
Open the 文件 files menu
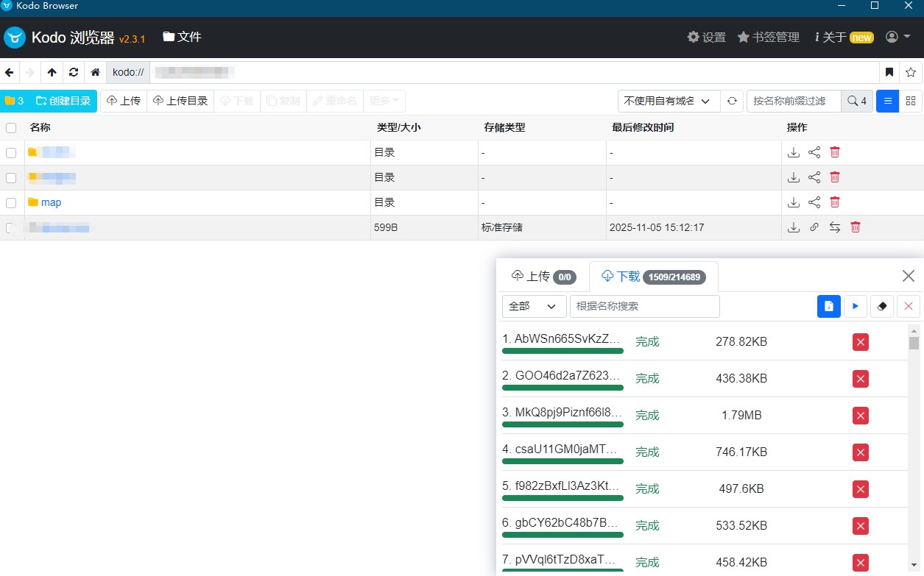(x=182, y=37)
